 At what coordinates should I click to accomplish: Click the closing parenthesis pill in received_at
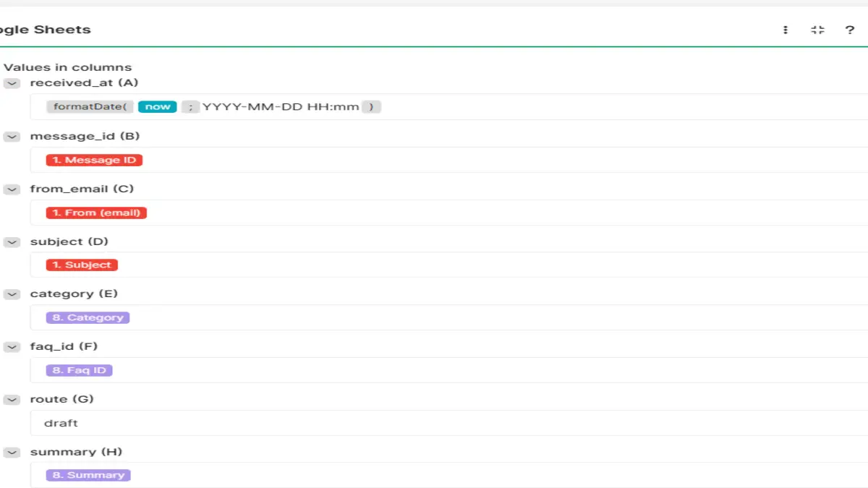[371, 107]
